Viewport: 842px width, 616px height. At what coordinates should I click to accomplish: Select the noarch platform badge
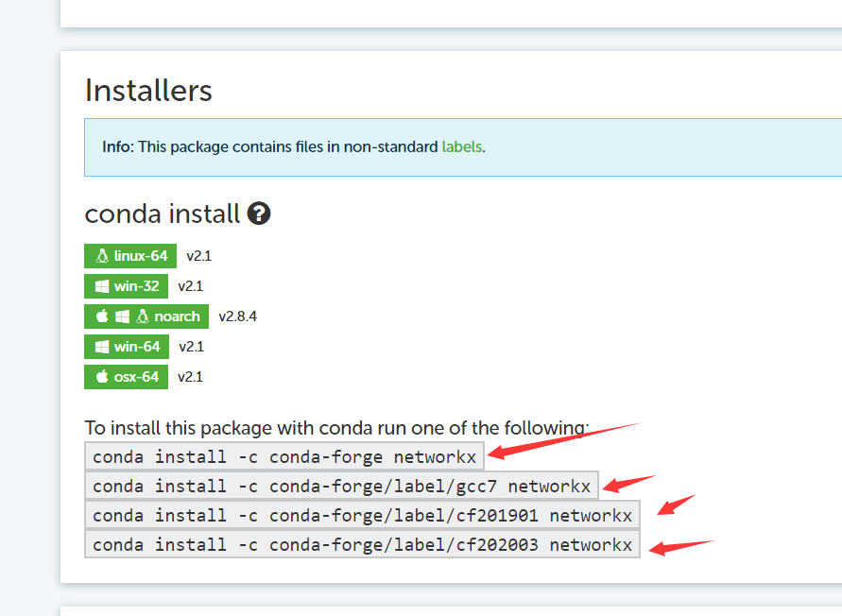(146, 317)
